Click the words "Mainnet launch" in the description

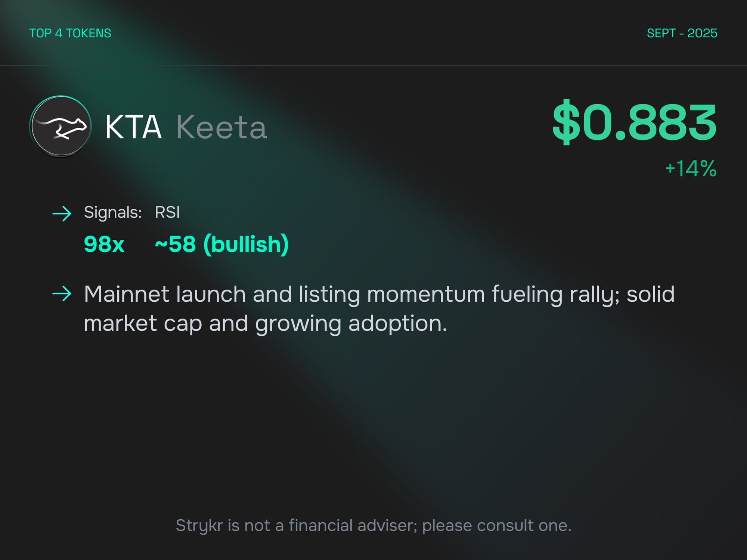click(165, 294)
